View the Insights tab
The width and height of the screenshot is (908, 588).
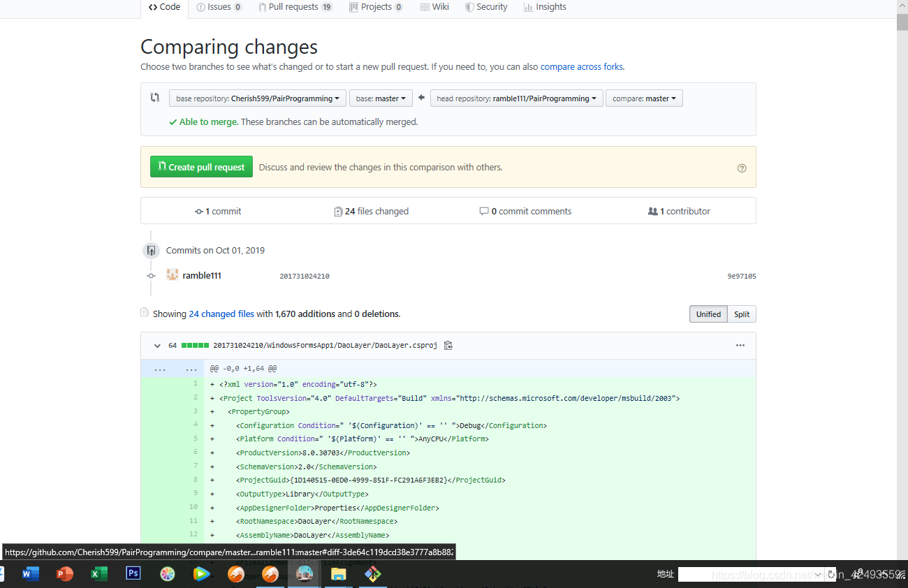(545, 7)
